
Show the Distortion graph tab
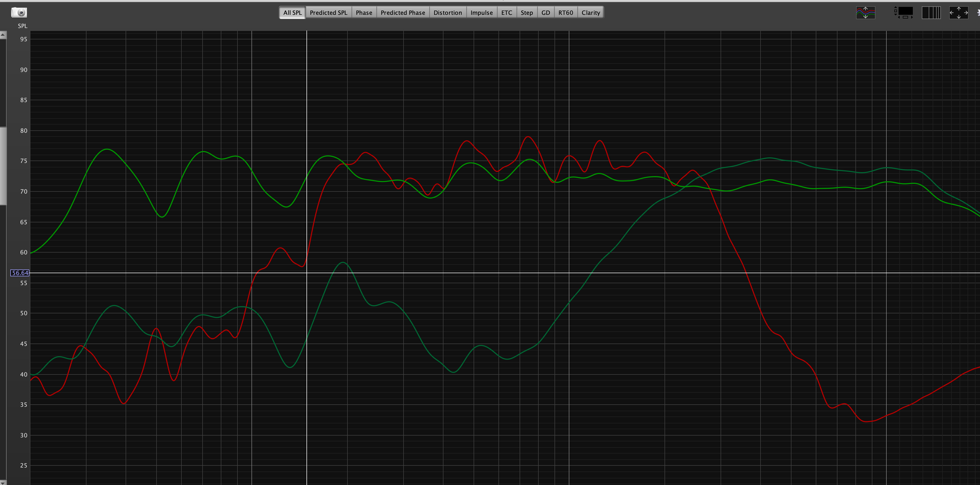447,12
